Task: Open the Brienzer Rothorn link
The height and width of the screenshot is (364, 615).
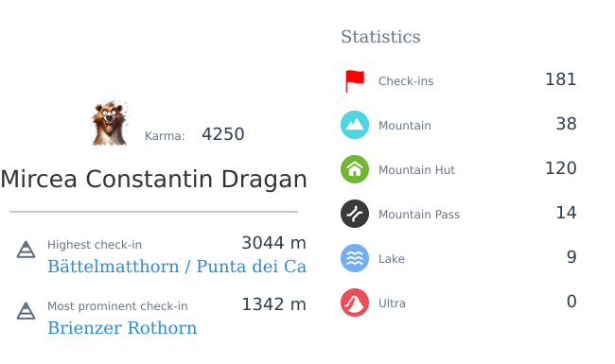Action: click(x=122, y=328)
